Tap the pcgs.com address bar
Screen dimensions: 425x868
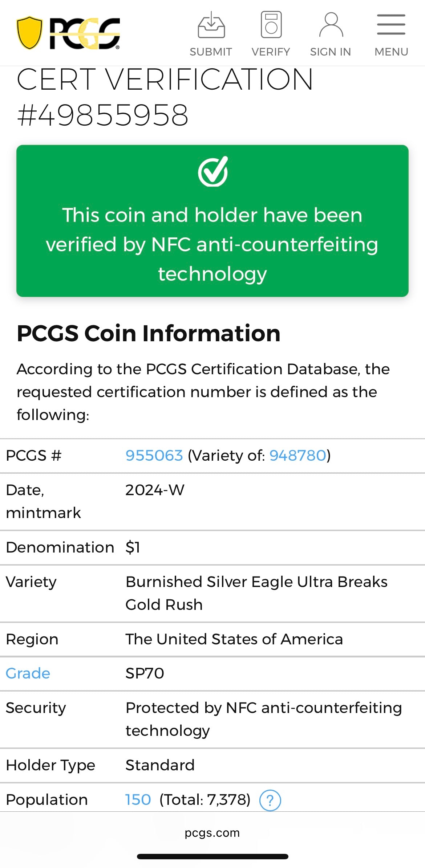point(212,833)
